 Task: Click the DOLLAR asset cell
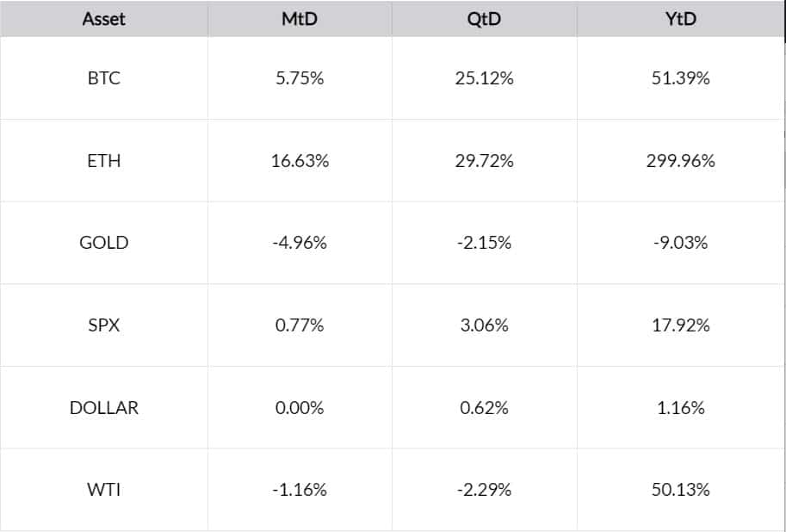(103, 407)
